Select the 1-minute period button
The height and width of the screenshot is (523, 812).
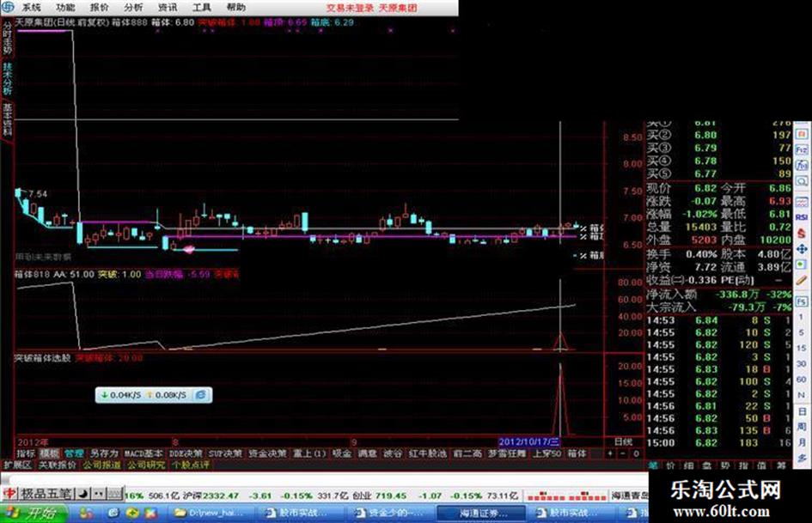[x=802, y=316]
